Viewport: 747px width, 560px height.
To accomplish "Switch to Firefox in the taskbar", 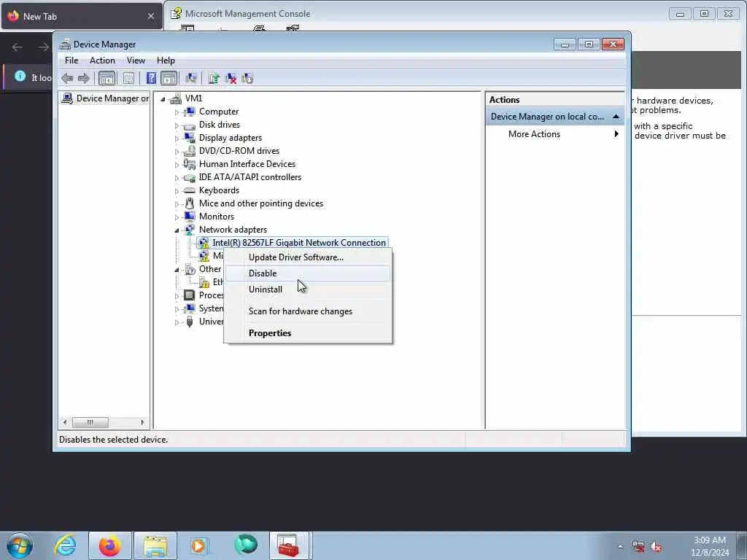I will pos(109,545).
